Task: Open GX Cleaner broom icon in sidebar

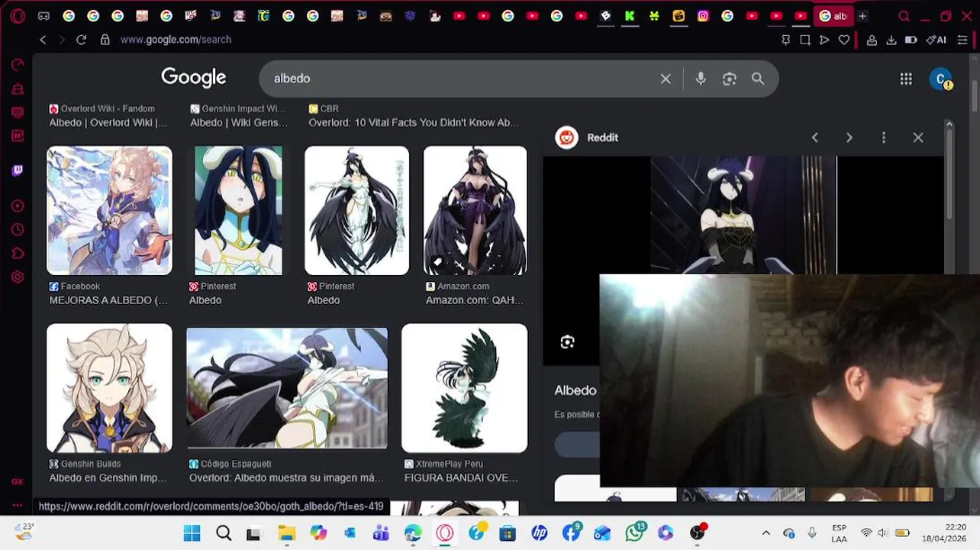Action: (18, 89)
